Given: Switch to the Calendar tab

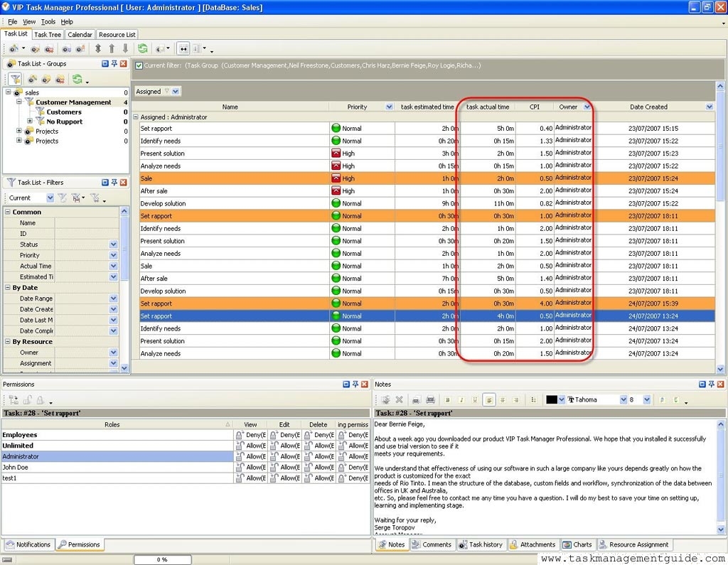Looking at the screenshot, I should tap(80, 34).
